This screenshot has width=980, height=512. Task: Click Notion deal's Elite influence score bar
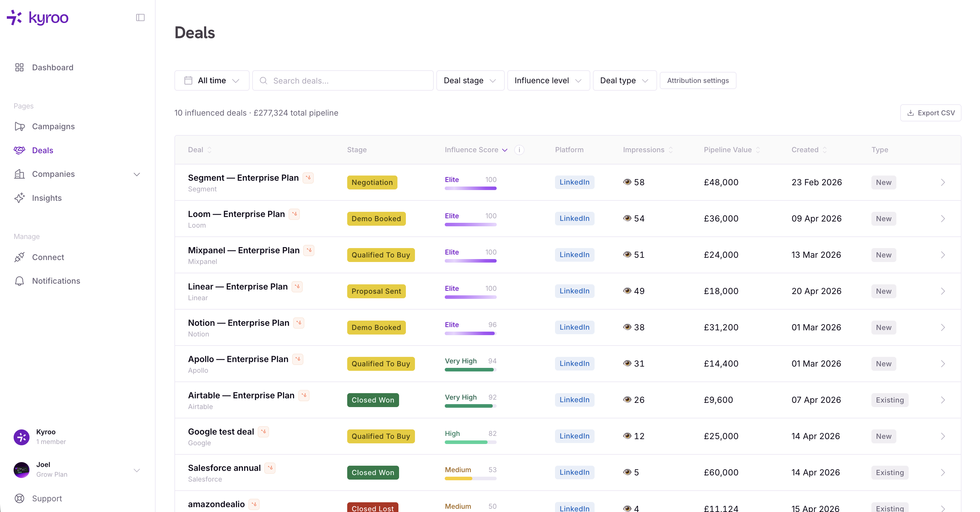(x=470, y=333)
